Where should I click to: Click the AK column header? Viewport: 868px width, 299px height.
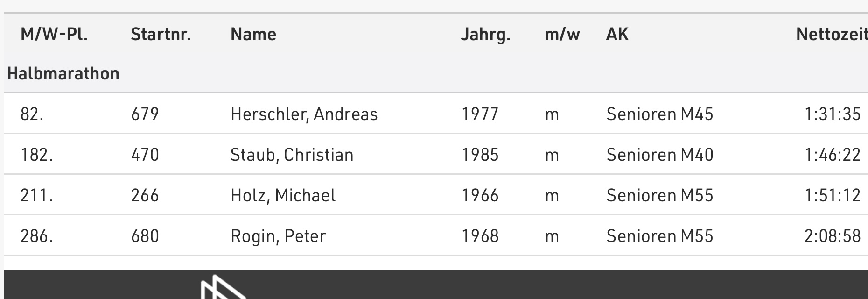click(x=617, y=35)
